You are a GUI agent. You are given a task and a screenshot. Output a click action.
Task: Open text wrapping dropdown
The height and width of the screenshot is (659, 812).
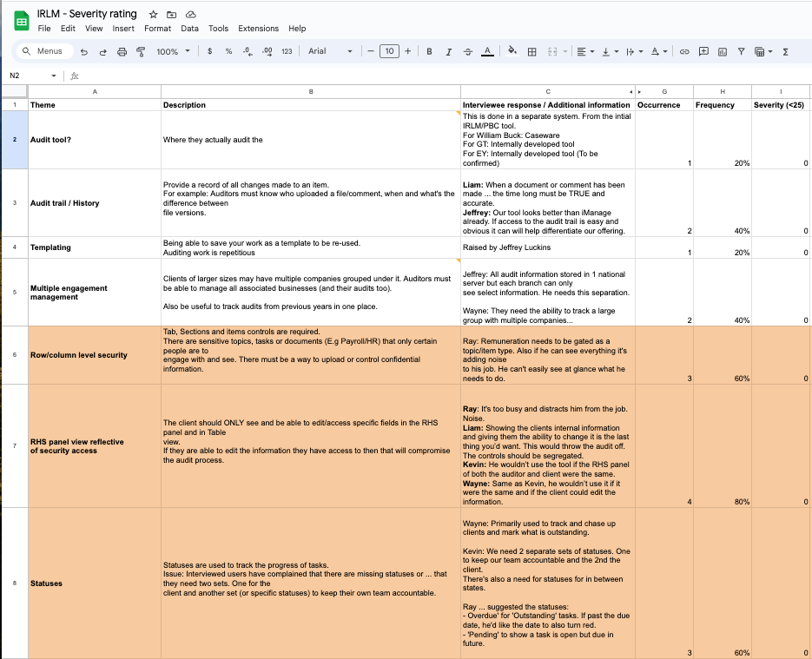(x=635, y=51)
